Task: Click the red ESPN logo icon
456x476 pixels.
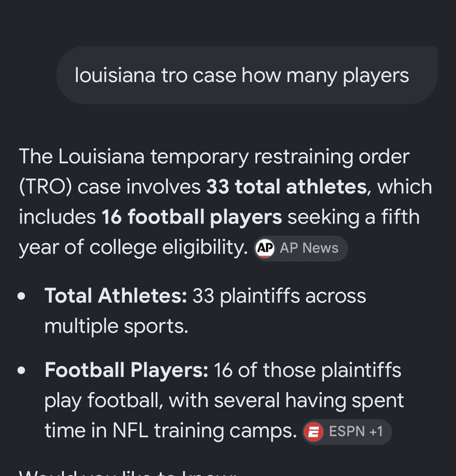Action: (x=314, y=432)
